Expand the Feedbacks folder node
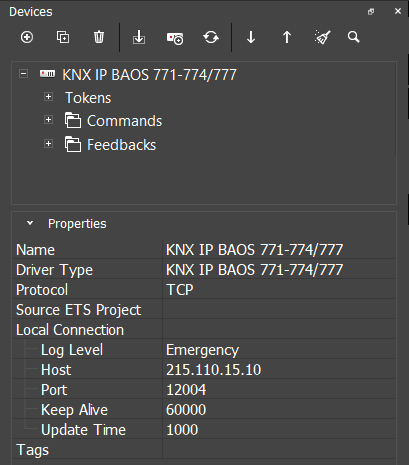Viewport: 409px width, 465px height. pyautogui.click(x=48, y=144)
